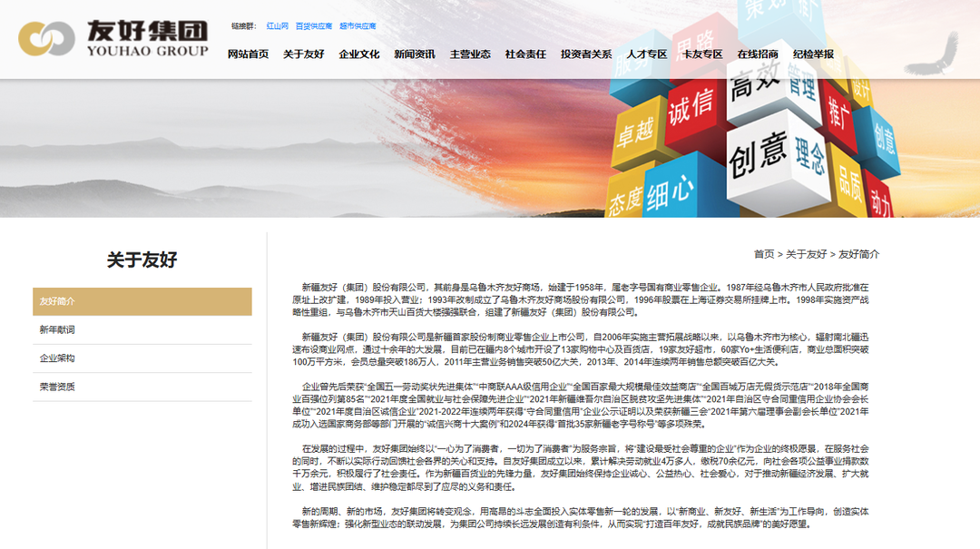Select 在线招商 in the navigation bar
Screen dimensions: 980x549
click(758, 54)
